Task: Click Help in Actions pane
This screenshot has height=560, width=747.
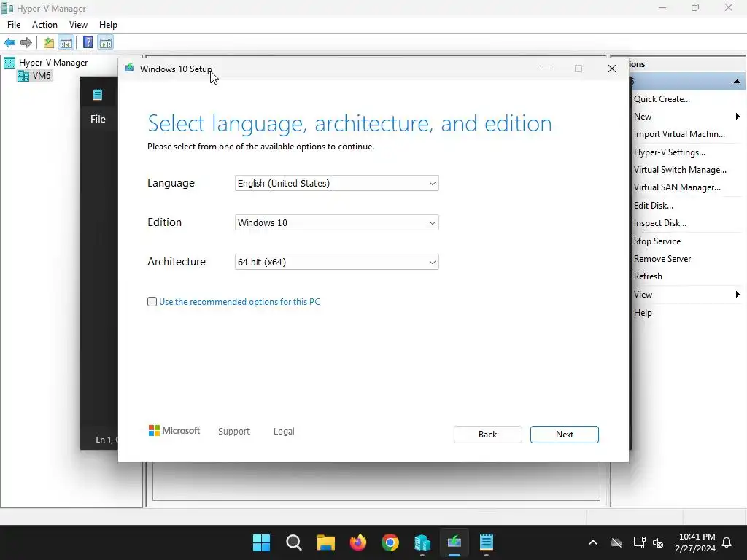Action: pyautogui.click(x=643, y=313)
